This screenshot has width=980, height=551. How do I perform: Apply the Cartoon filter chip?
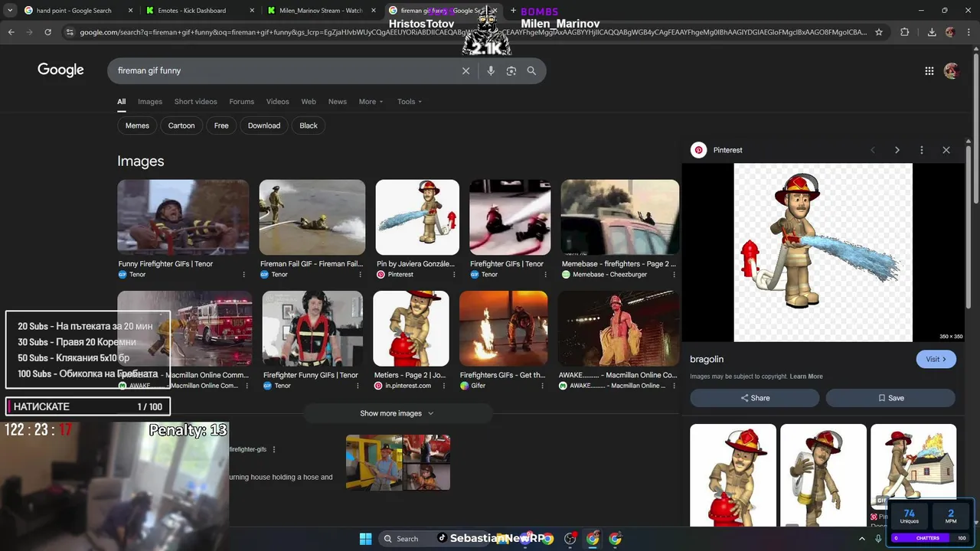pos(181,126)
